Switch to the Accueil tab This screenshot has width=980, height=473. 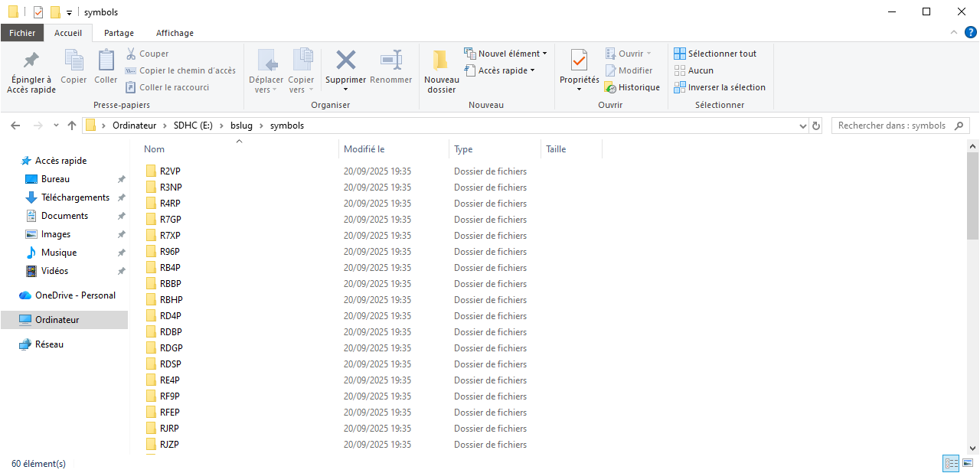tap(68, 33)
